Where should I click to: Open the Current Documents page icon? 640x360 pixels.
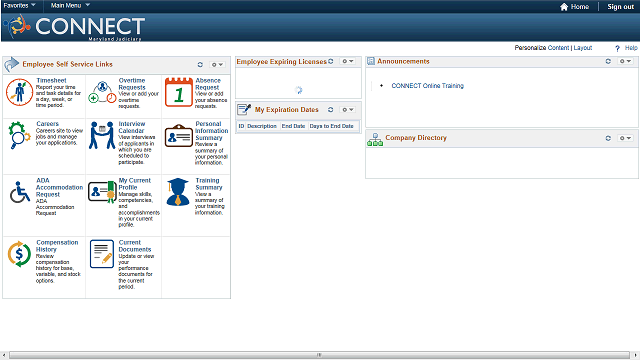[102, 254]
